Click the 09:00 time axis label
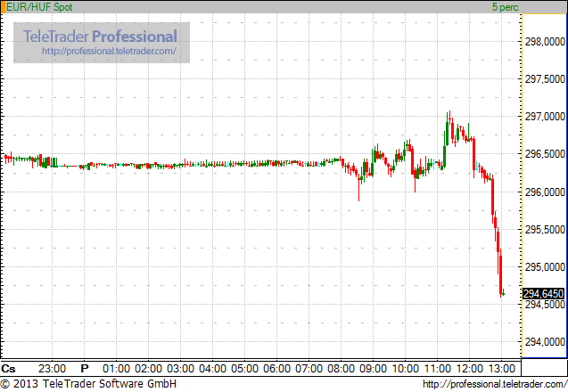Image resolution: width=568 pixels, height=392 pixels. point(373,369)
